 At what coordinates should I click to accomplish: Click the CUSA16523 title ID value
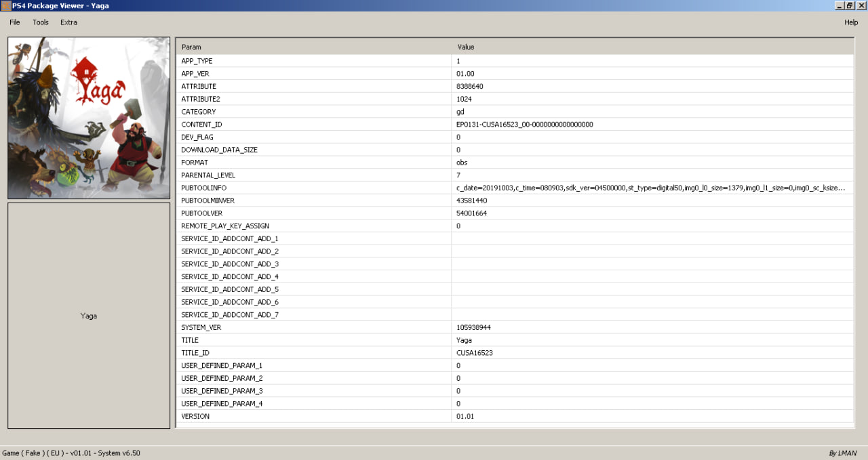tap(475, 353)
